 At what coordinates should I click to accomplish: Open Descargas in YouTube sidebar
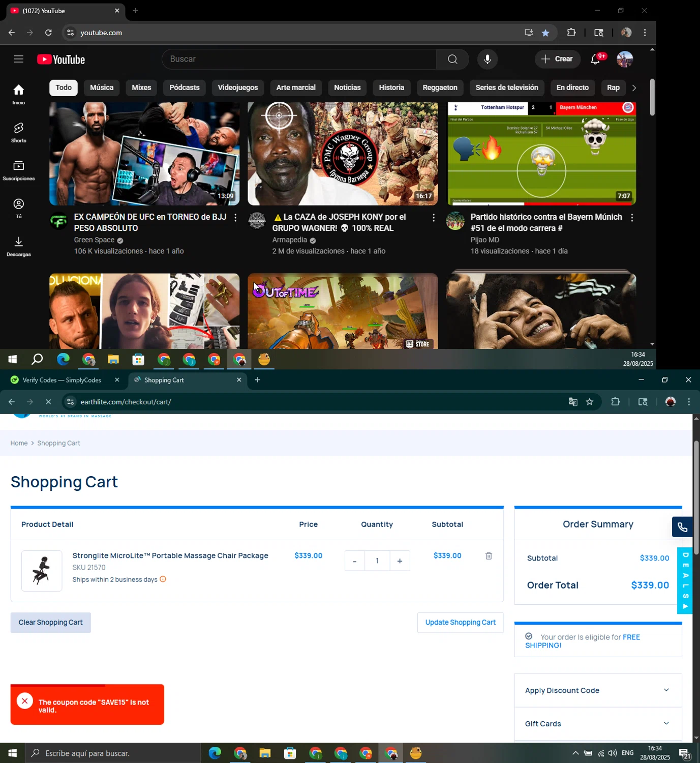click(x=19, y=246)
